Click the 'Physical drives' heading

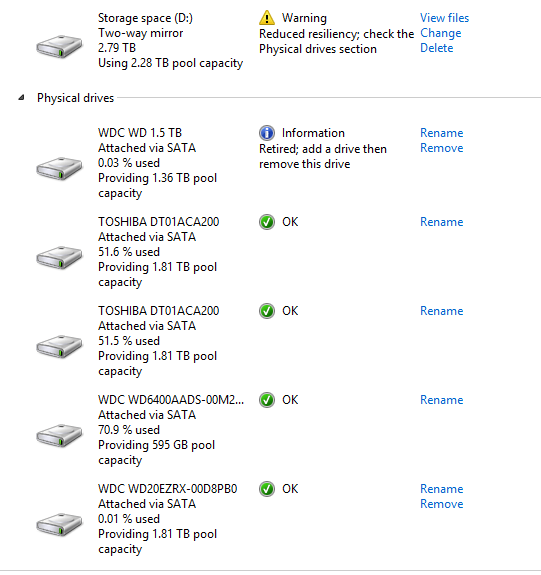76,98
